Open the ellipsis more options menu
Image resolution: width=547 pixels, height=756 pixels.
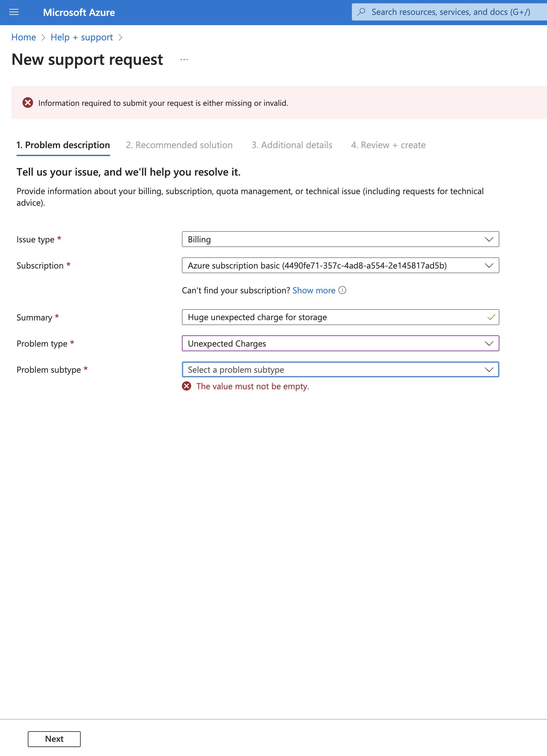pyautogui.click(x=184, y=60)
